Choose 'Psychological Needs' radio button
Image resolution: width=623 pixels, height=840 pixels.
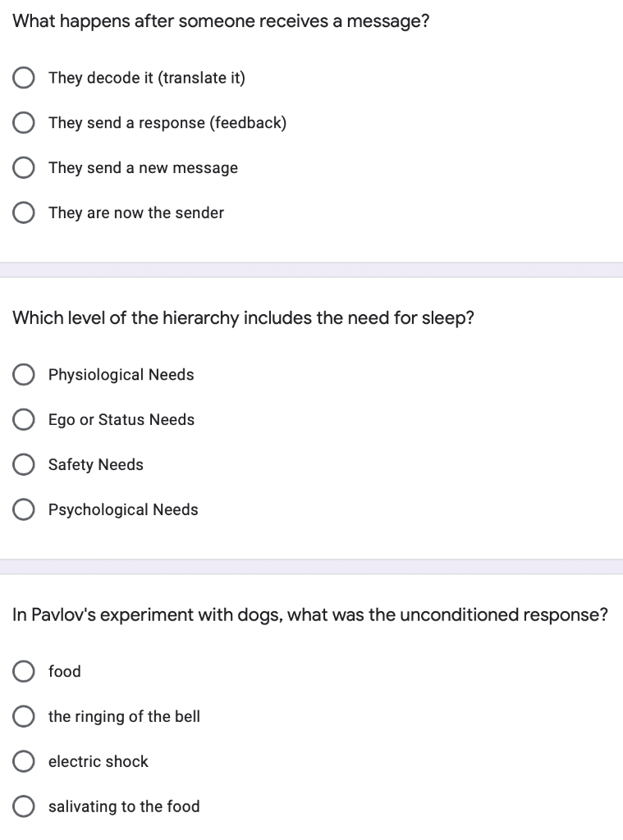pyautogui.click(x=24, y=510)
